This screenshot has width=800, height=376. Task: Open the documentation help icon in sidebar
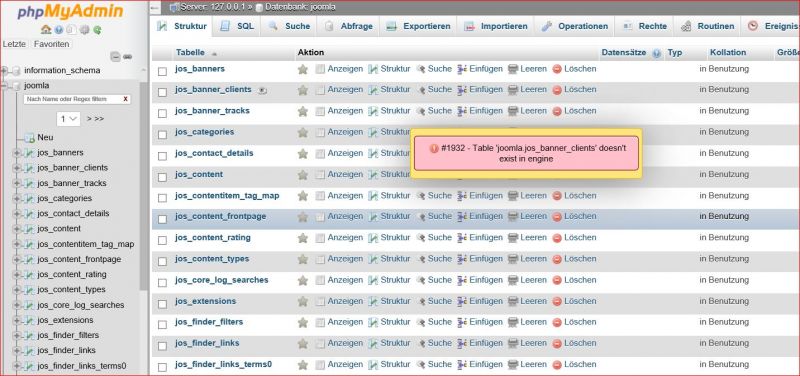click(58, 30)
